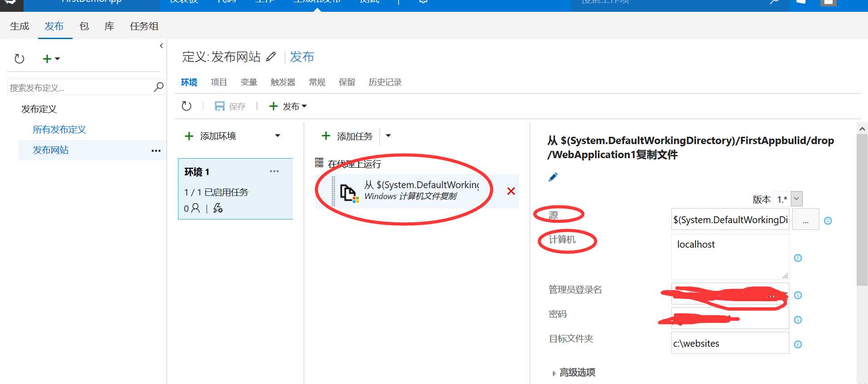Click the green plus to create definition

(47, 59)
